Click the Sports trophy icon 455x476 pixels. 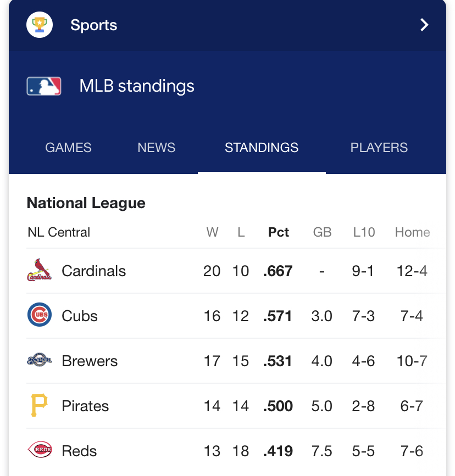pyautogui.click(x=40, y=25)
